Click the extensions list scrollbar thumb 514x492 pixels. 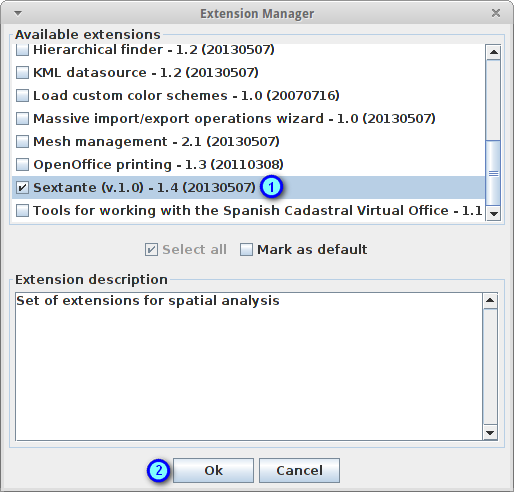[x=493, y=173]
